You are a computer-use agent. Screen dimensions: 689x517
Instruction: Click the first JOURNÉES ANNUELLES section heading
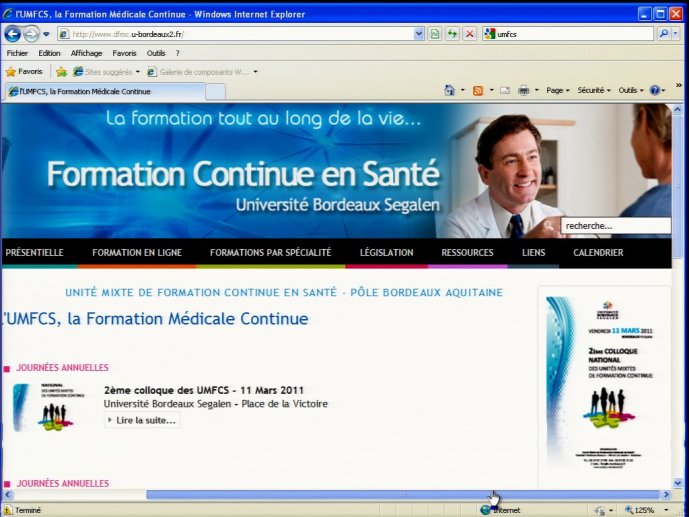point(62,368)
